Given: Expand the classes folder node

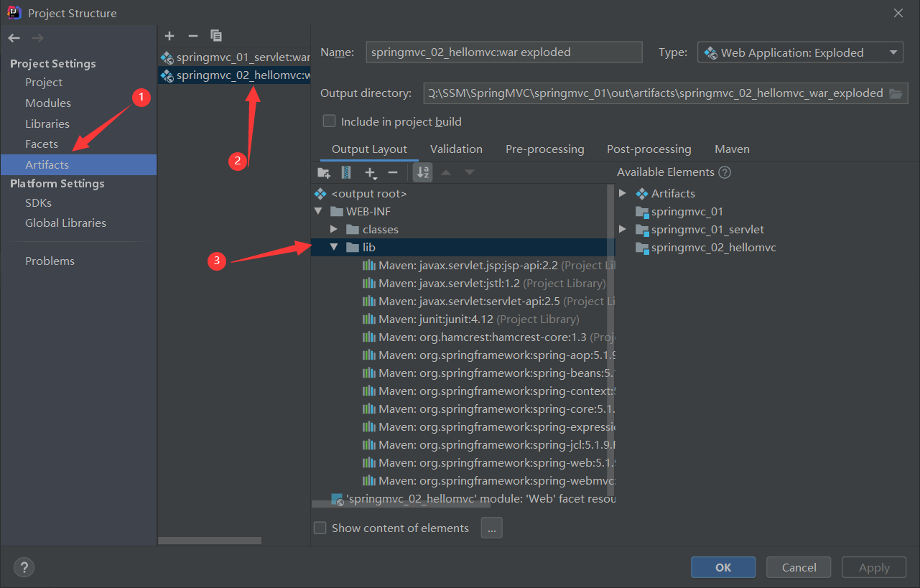Looking at the screenshot, I should (334, 230).
